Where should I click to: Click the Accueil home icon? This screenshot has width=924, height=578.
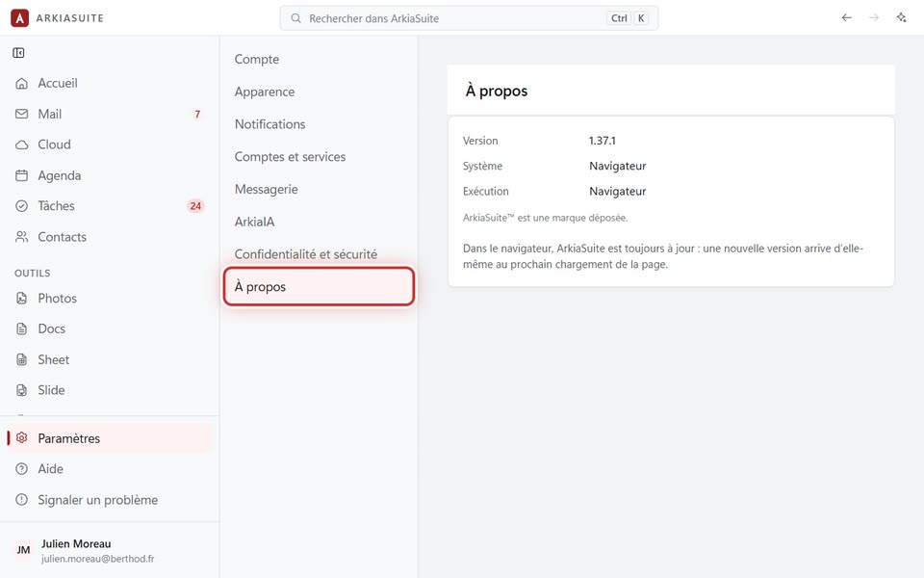click(x=22, y=83)
